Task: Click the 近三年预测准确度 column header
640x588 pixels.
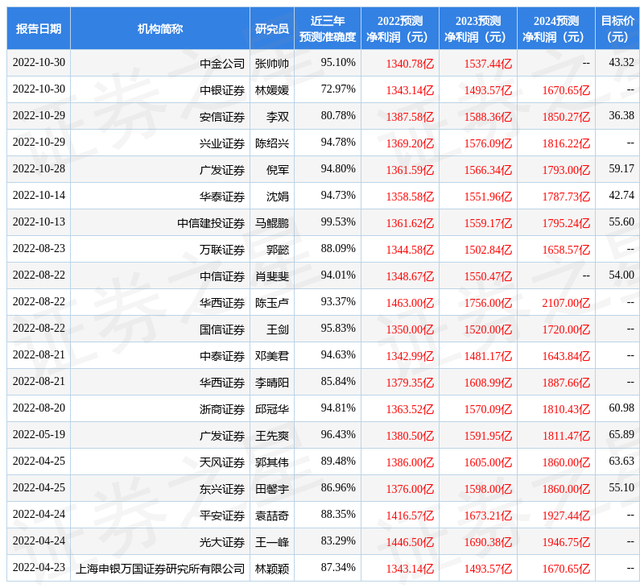Action: (327, 29)
